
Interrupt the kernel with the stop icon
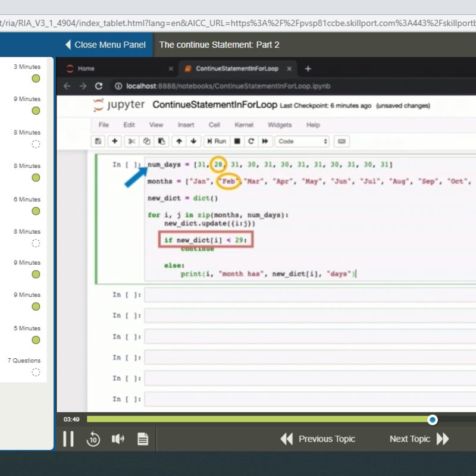[x=237, y=141]
